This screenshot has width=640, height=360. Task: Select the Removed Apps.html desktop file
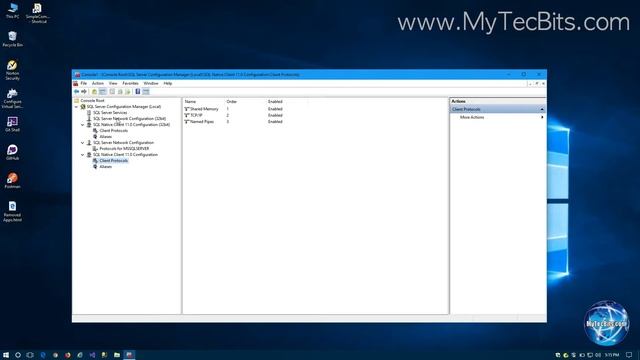[12, 211]
